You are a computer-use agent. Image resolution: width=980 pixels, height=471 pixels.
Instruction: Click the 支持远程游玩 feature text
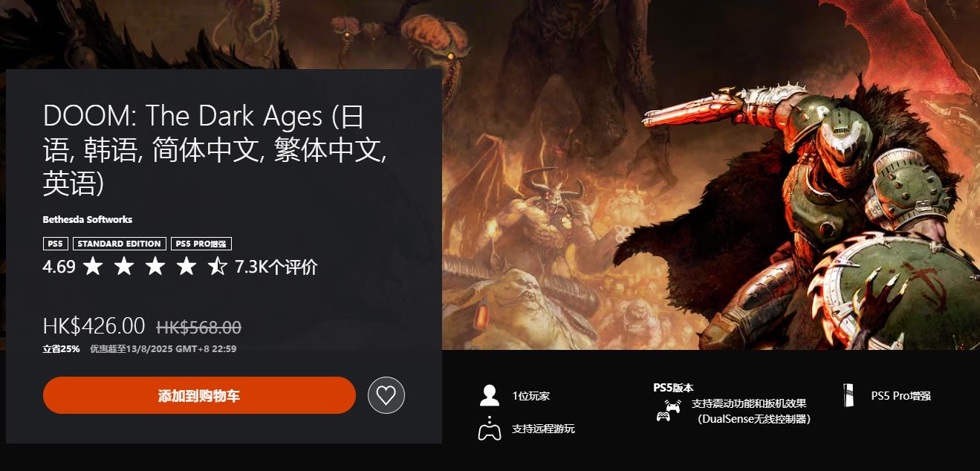(543, 429)
